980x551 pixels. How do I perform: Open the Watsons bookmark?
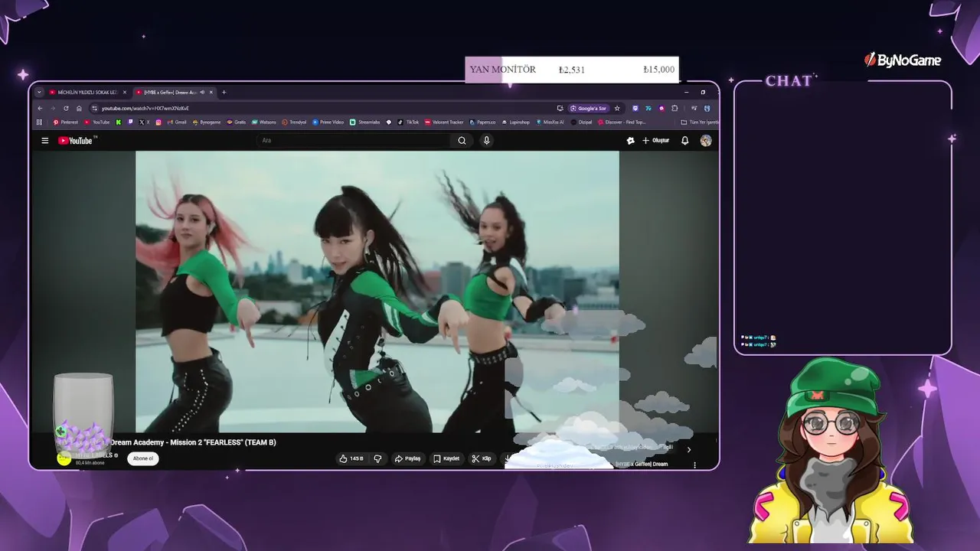click(x=264, y=122)
